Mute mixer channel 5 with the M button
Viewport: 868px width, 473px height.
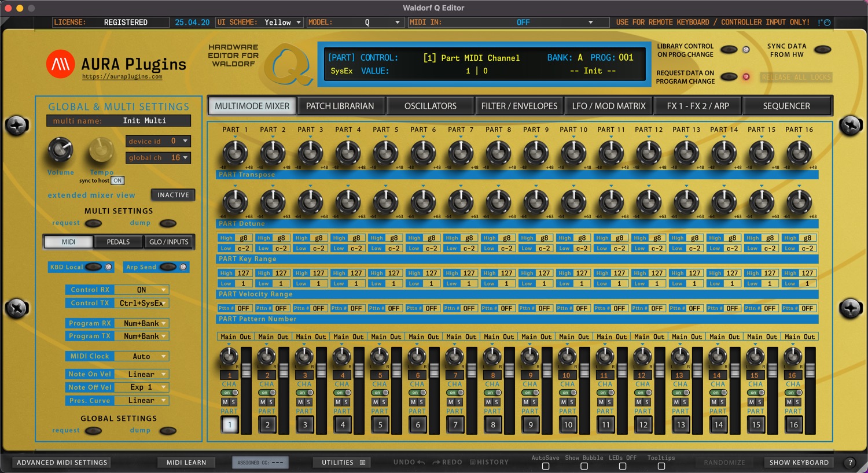click(x=376, y=402)
